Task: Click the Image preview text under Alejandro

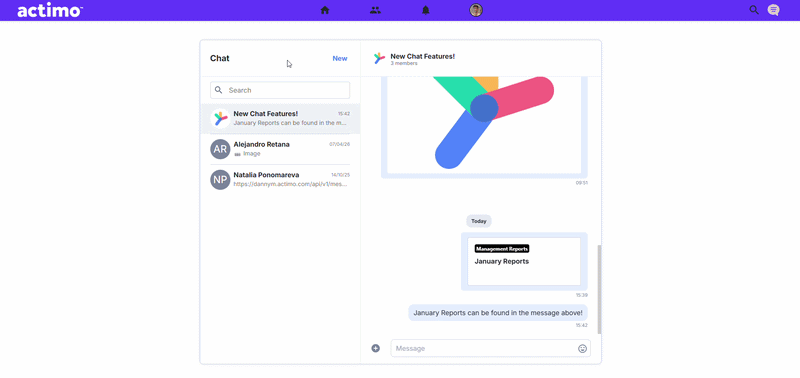Action: coord(252,154)
